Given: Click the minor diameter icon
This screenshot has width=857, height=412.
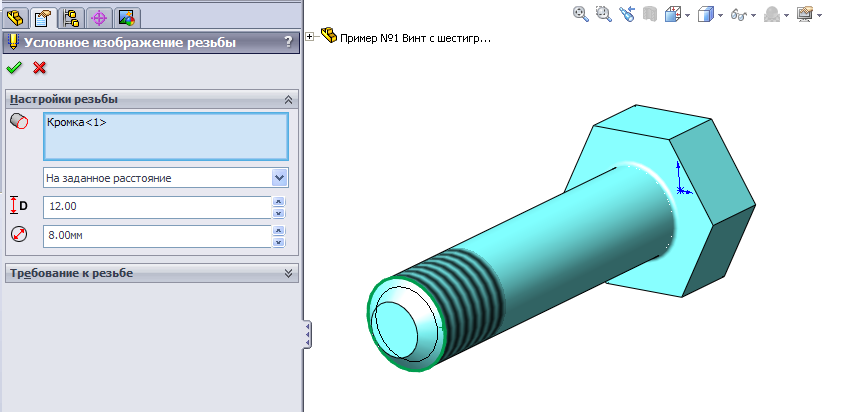Looking at the screenshot, I should [19, 235].
